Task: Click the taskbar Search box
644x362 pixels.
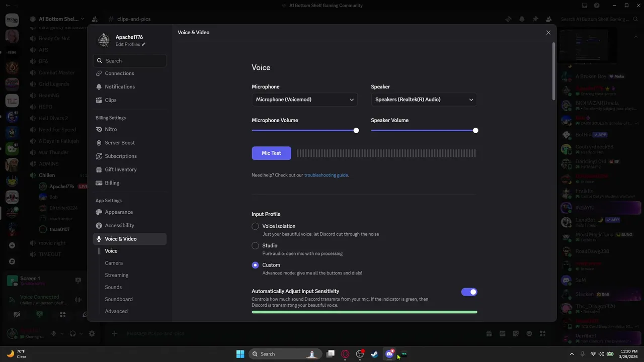Action: (286, 354)
